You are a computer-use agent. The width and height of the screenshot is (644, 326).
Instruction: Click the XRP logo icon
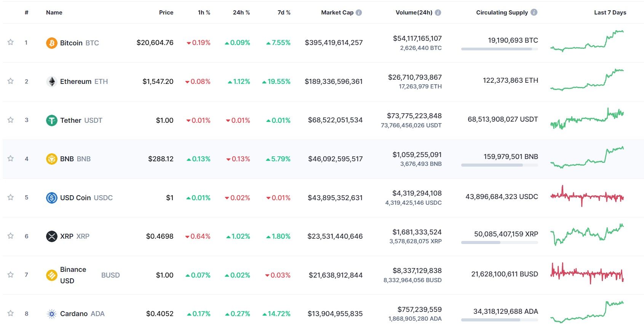pyautogui.click(x=52, y=236)
